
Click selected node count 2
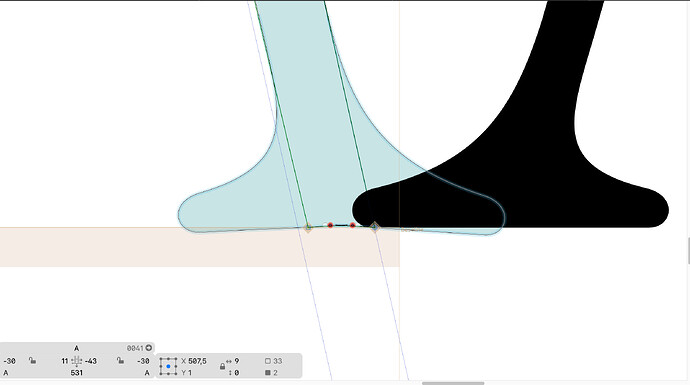click(275, 373)
